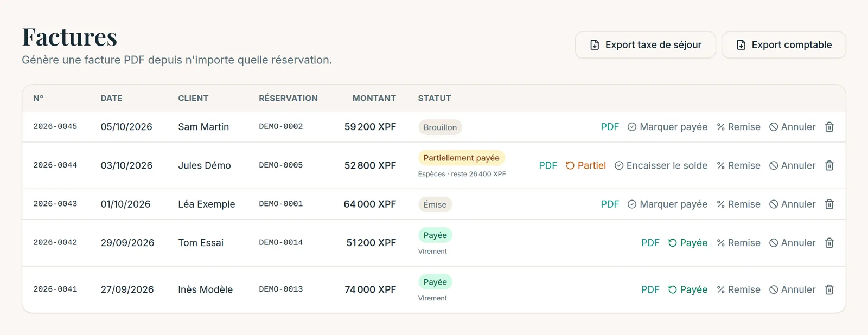Open PDF for Tom Essai invoice
Viewport: 868px width, 335px height.
pyautogui.click(x=650, y=243)
